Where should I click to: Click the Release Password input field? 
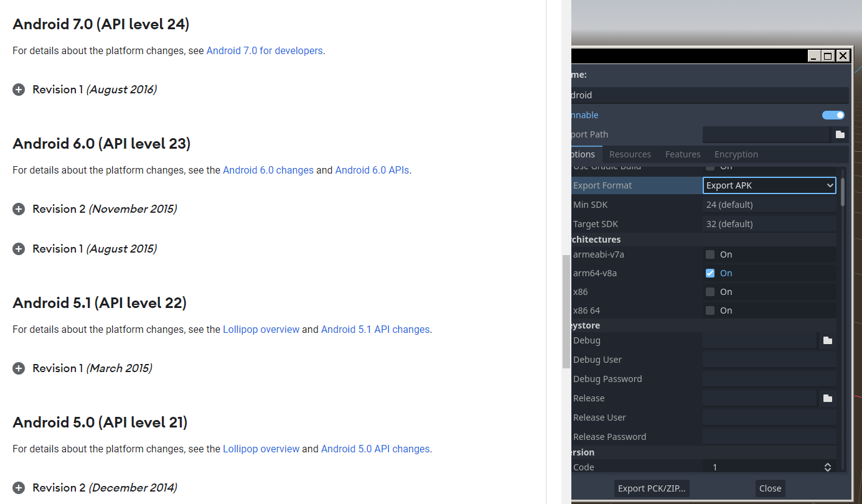click(x=770, y=437)
